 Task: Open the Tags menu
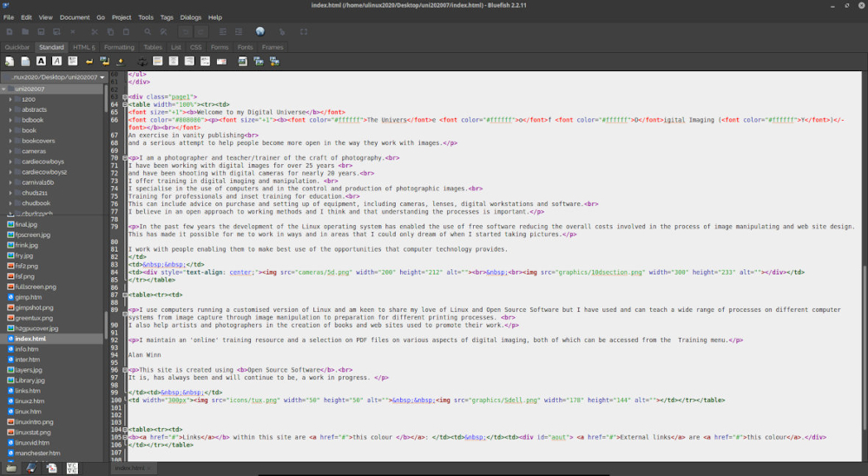[167, 17]
